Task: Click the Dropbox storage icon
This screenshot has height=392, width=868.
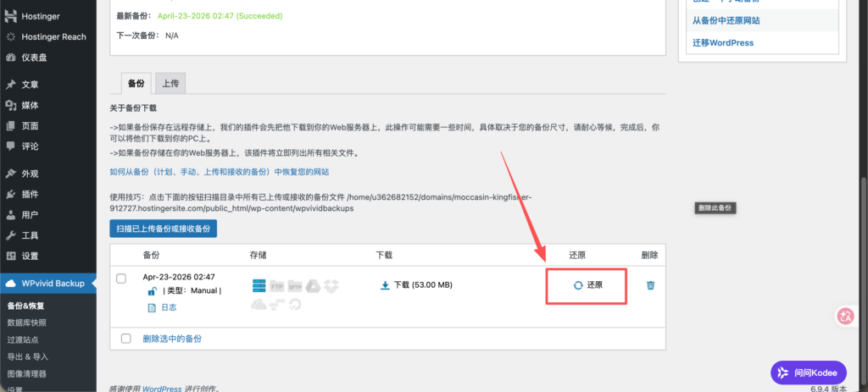Action: pyautogui.click(x=331, y=286)
